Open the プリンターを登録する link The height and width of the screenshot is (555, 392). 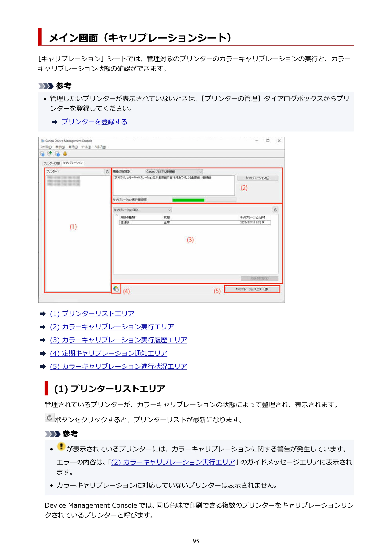click(94, 122)
